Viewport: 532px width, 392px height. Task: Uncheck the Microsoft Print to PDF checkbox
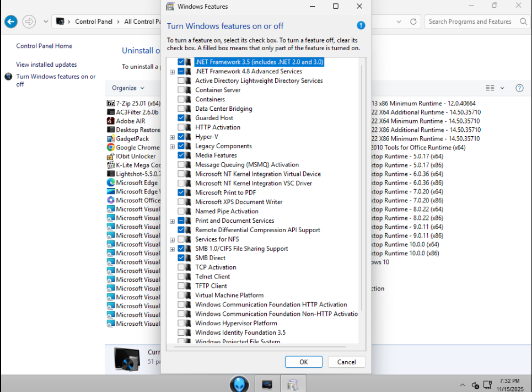[x=181, y=193]
